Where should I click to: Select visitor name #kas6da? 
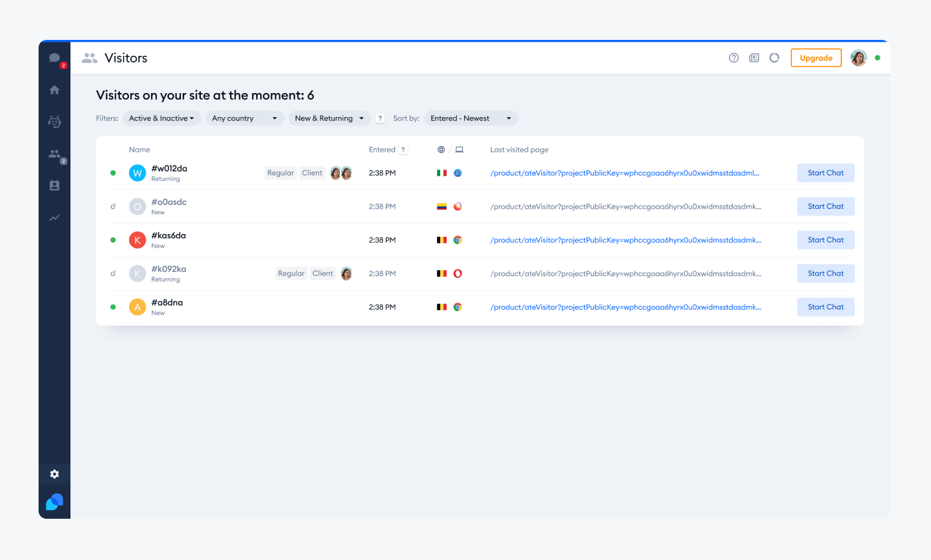[168, 235]
